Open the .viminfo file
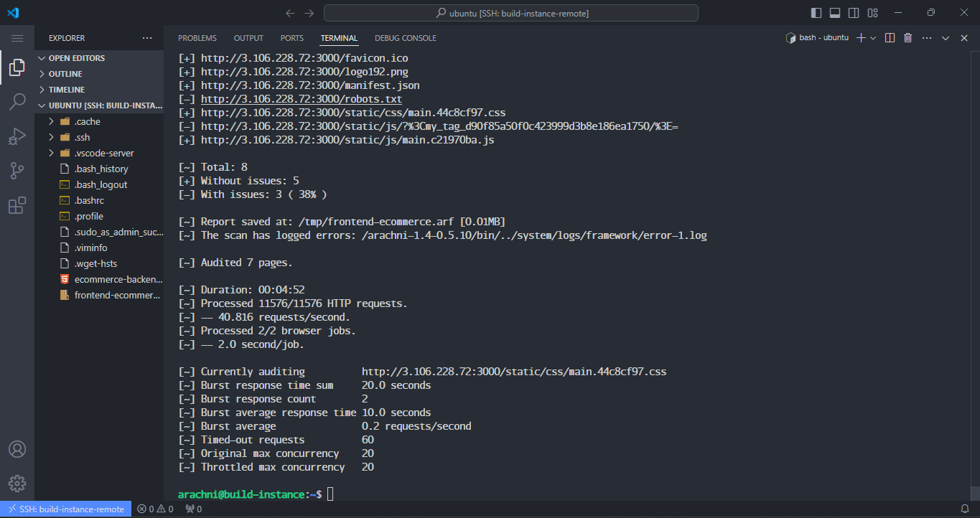The image size is (980, 518). [99, 248]
